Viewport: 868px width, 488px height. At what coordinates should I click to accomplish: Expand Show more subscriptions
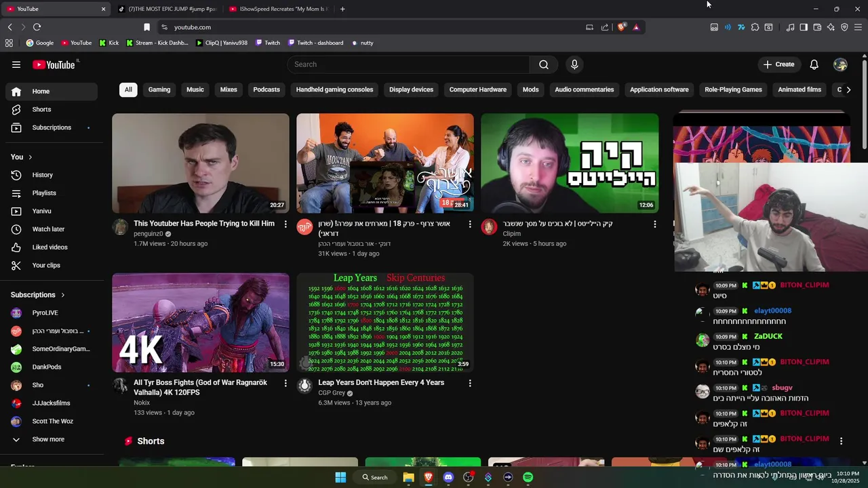[x=52, y=439]
